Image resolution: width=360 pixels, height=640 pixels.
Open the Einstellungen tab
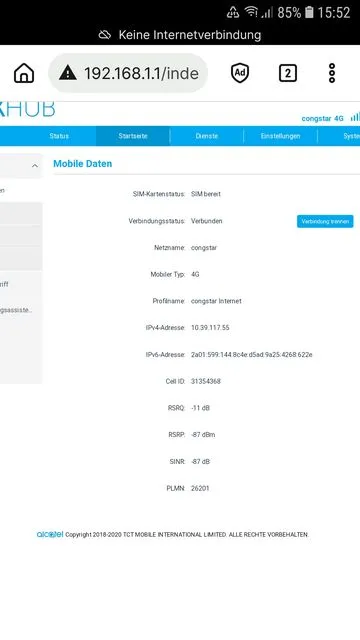point(280,136)
